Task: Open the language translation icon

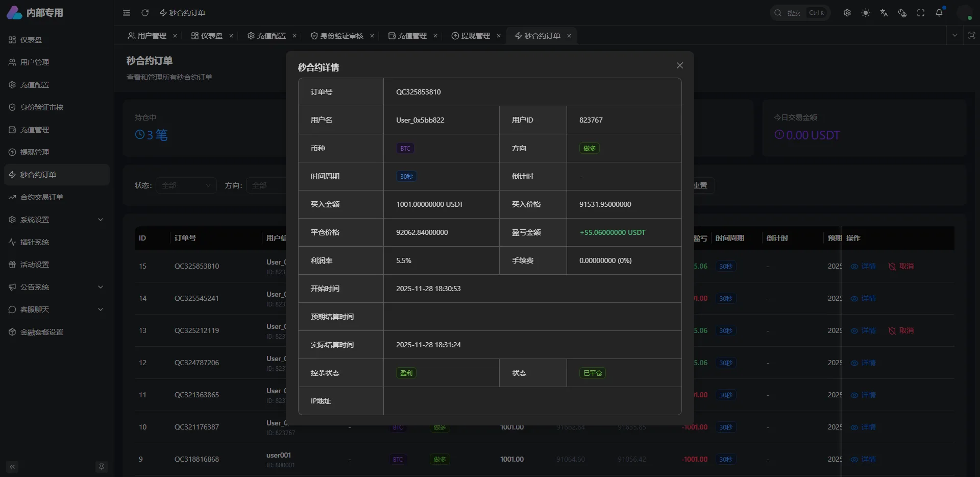Action: [x=884, y=13]
